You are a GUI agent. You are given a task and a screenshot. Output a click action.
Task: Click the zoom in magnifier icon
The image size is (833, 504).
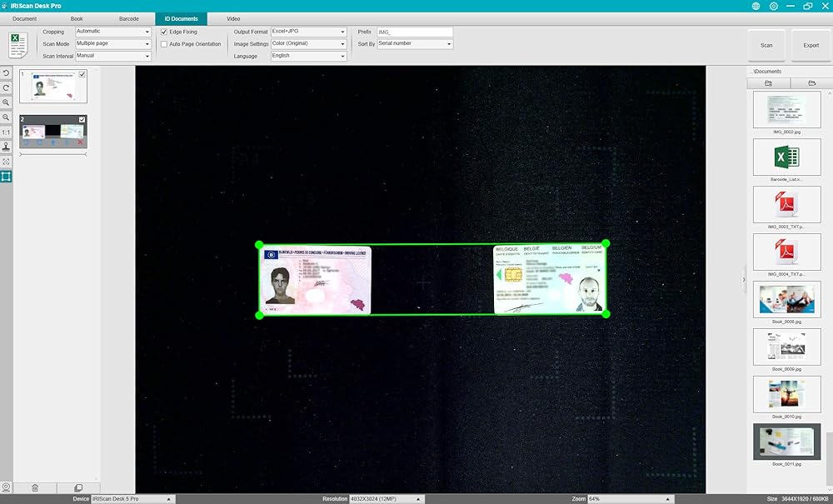[x=7, y=102]
